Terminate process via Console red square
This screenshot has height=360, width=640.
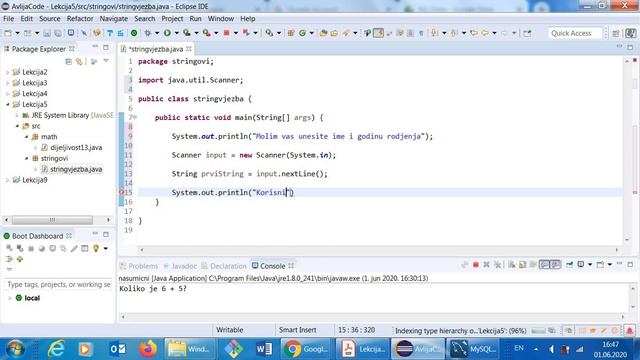point(476,265)
